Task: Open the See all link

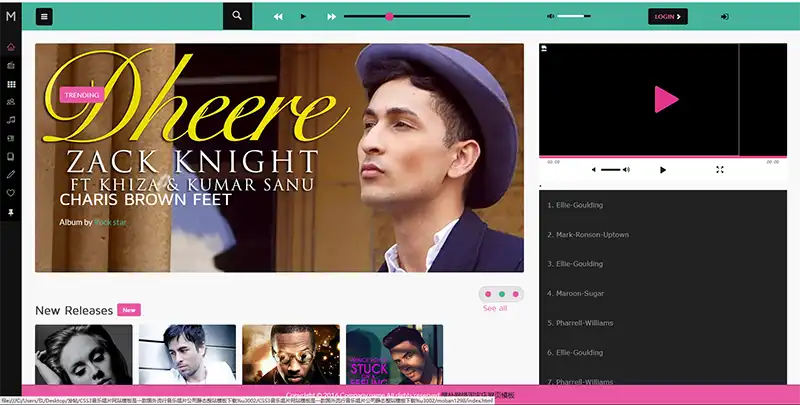Action: click(x=495, y=308)
